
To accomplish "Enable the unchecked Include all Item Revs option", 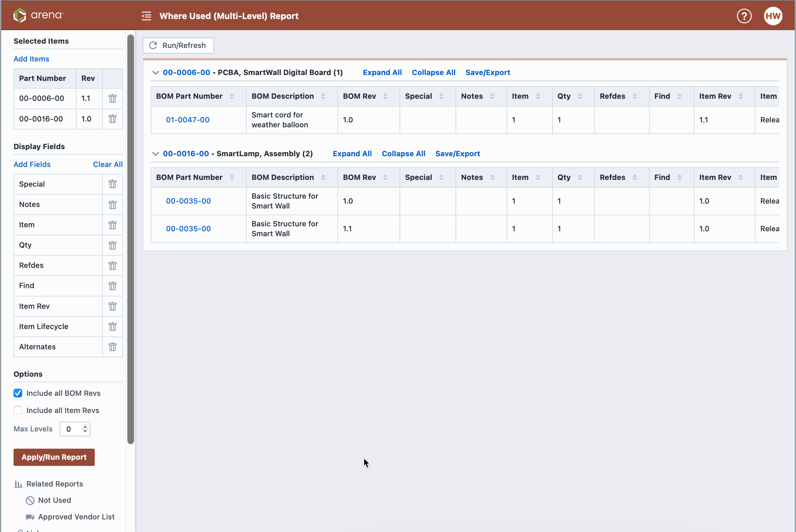I will point(18,410).
